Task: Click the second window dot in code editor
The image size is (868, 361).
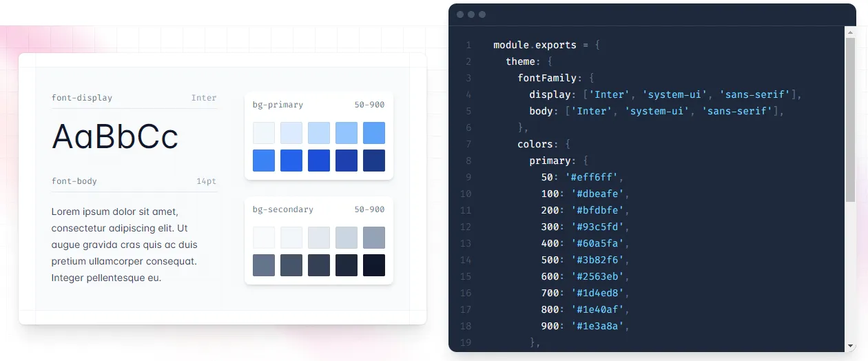Action: coord(471,14)
